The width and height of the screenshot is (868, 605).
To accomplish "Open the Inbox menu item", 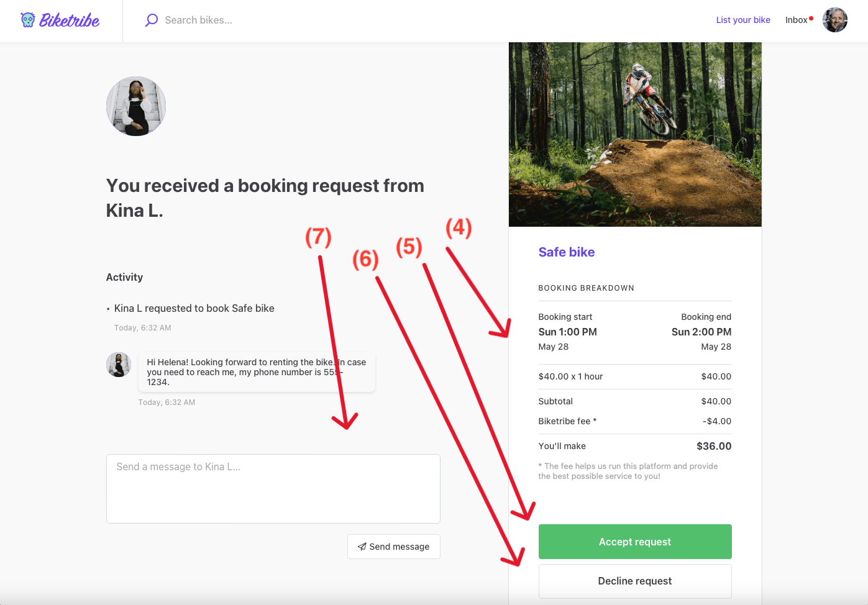I will click(796, 20).
